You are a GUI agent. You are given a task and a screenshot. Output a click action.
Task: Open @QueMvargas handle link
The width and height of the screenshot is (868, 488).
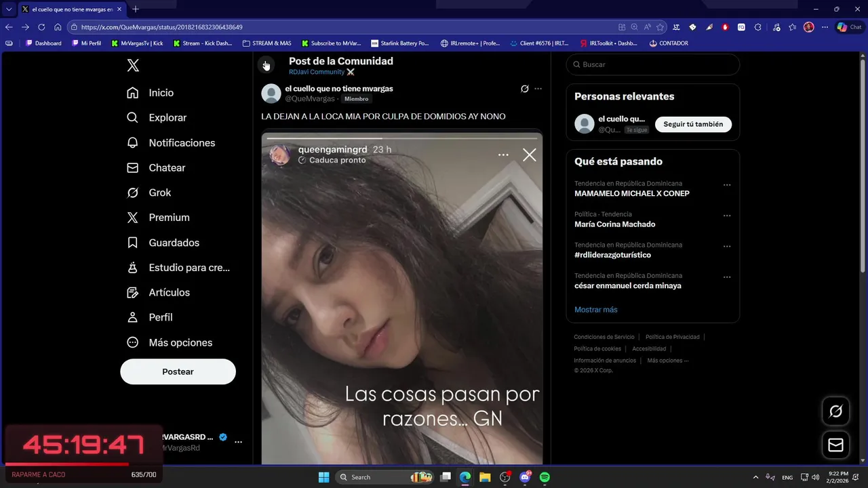tap(310, 99)
